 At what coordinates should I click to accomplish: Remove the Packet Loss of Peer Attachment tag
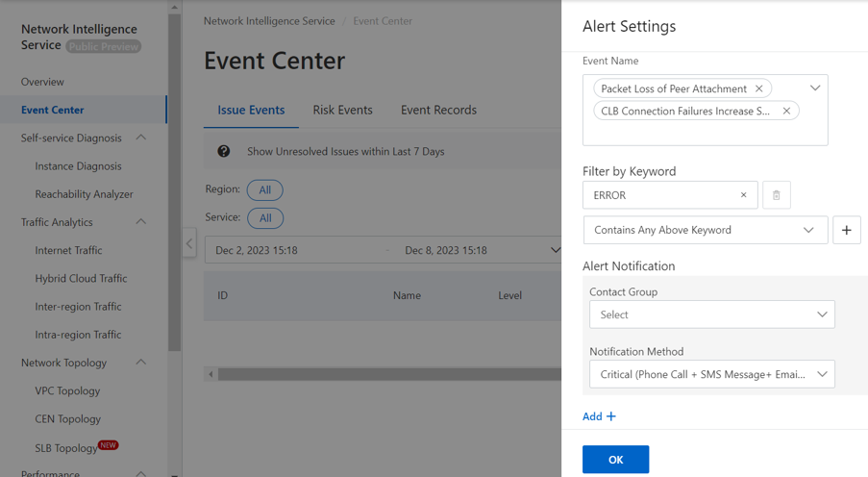coord(758,88)
